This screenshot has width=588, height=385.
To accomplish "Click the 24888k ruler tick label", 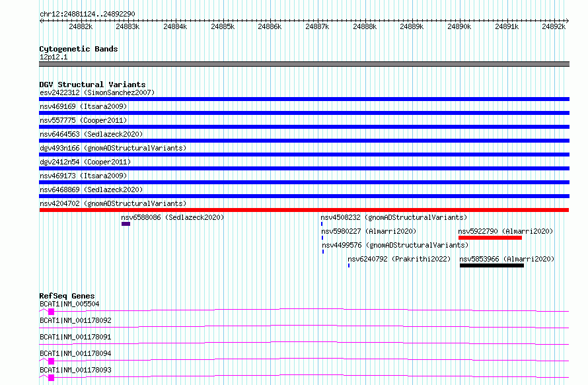I will click(x=365, y=26).
